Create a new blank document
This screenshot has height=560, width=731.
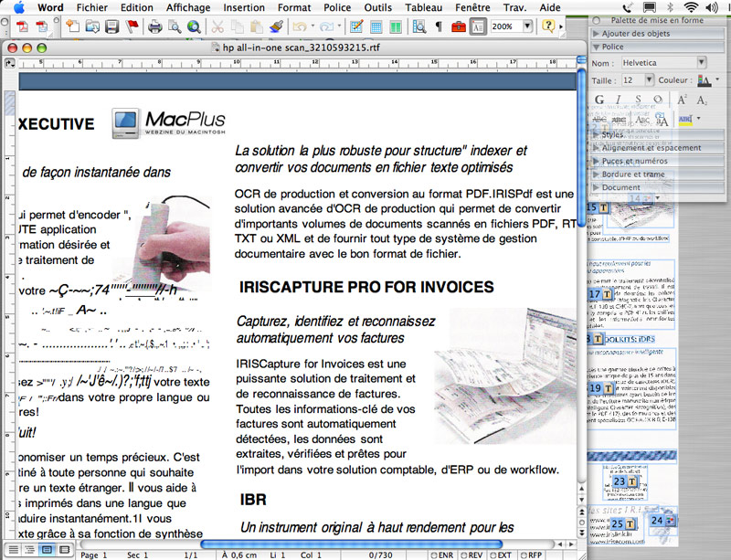72,26
